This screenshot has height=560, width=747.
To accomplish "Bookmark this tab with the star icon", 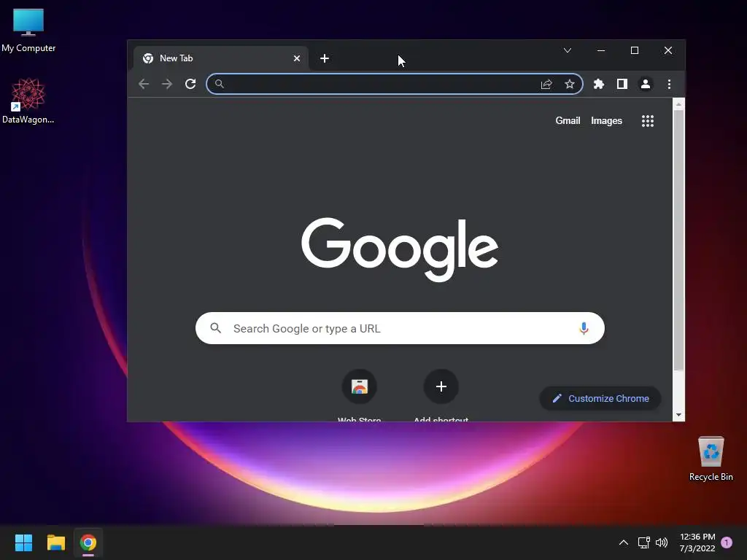I will tap(569, 84).
